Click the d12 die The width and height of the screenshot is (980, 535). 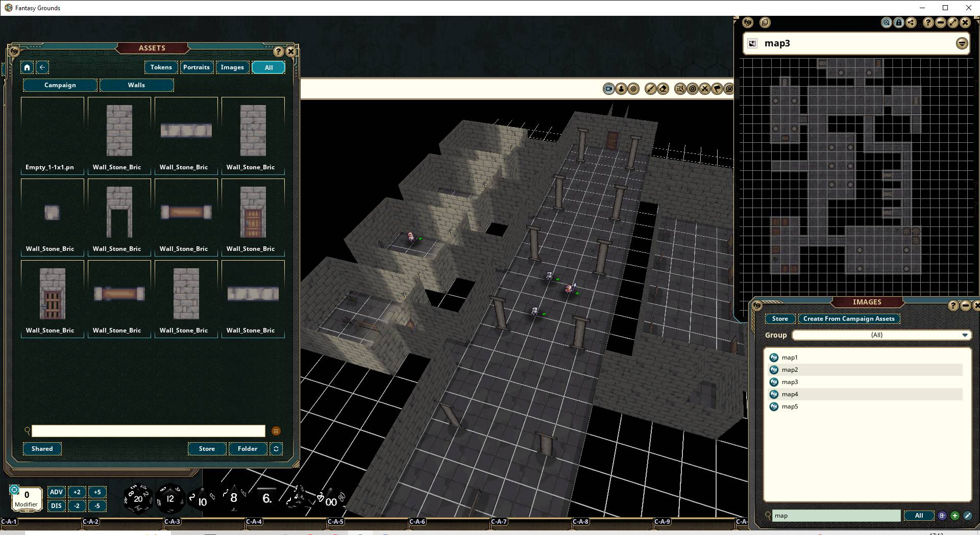click(x=170, y=498)
